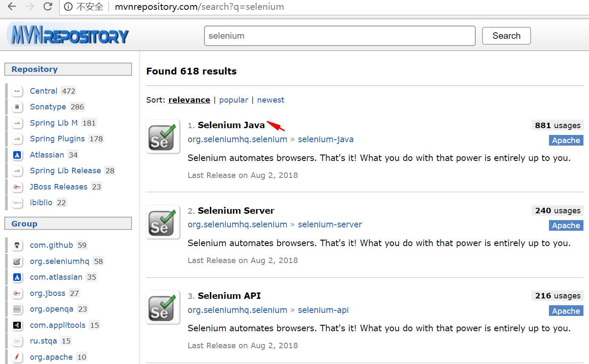This screenshot has width=589, height=364.
Task: Click the Atlassian repository icon
Action: (x=17, y=155)
